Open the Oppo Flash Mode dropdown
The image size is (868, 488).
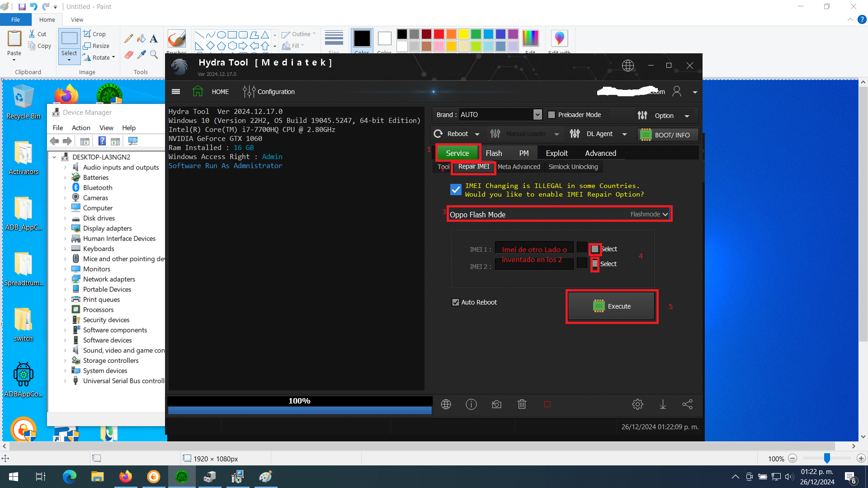[x=559, y=214]
